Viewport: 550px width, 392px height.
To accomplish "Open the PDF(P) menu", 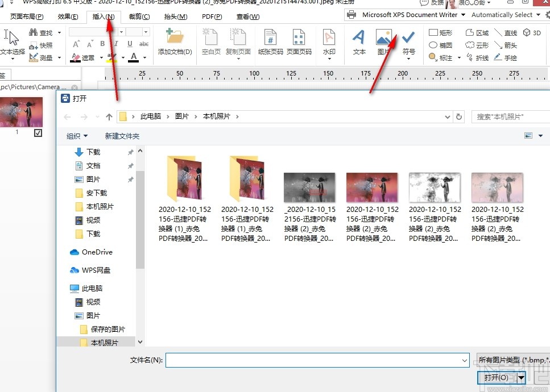I will 212,16.
